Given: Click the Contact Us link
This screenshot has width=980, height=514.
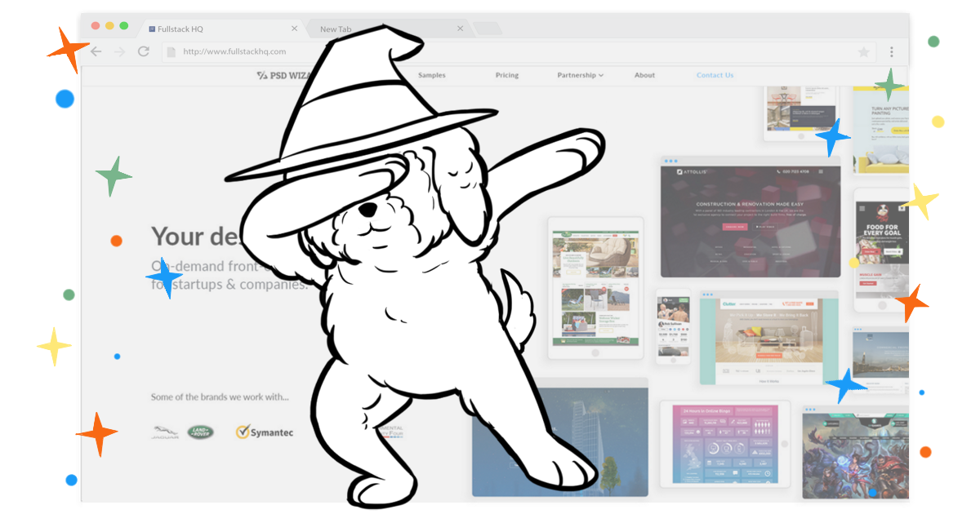Looking at the screenshot, I should pyautogui.click(x=714, y=74).
